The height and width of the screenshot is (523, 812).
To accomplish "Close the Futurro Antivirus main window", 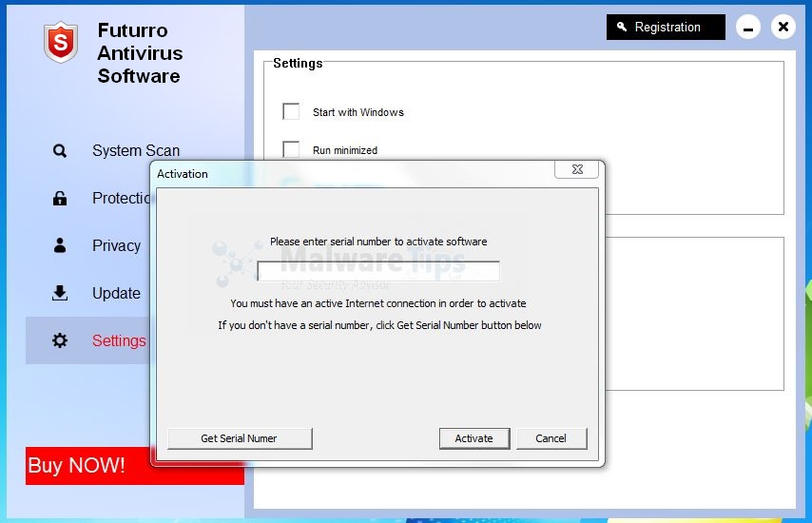I will 783,27.
